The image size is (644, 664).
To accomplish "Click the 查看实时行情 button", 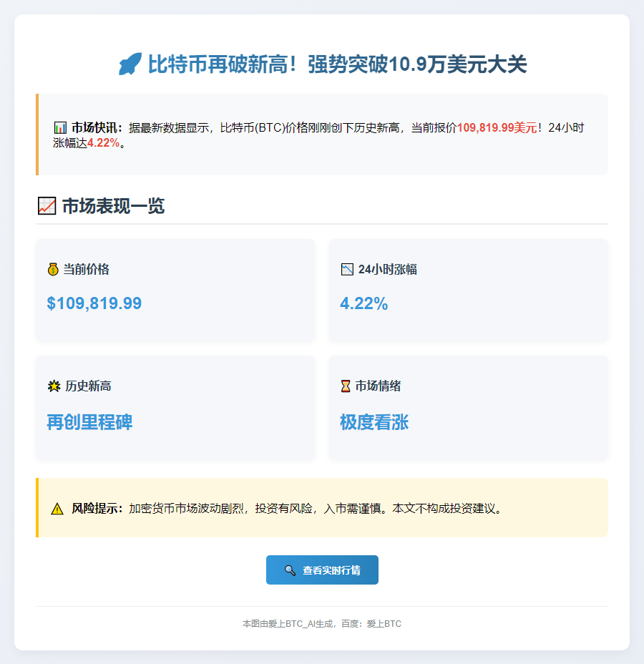I will pyautogui.click(x=322, y=570).
